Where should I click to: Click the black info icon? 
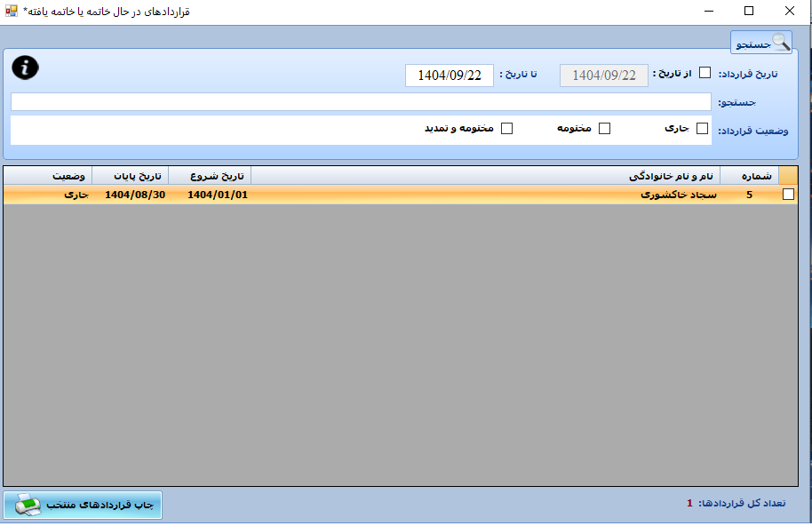coord(26,67)
